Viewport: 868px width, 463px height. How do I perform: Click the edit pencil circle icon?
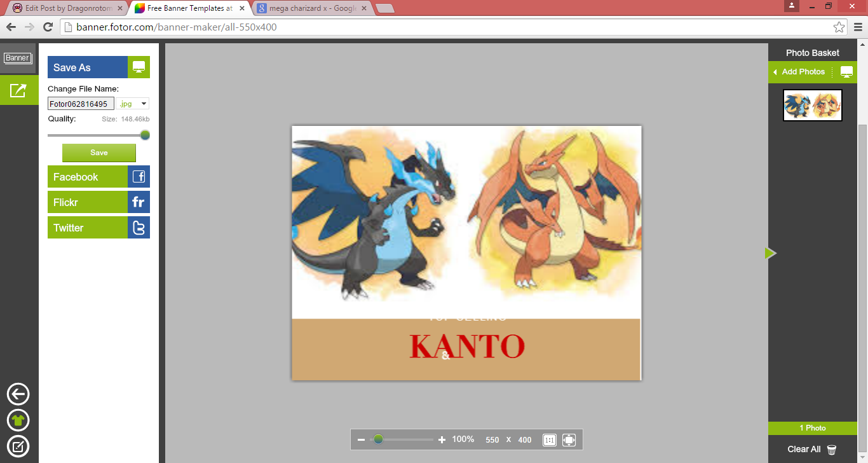click(18, 446)
